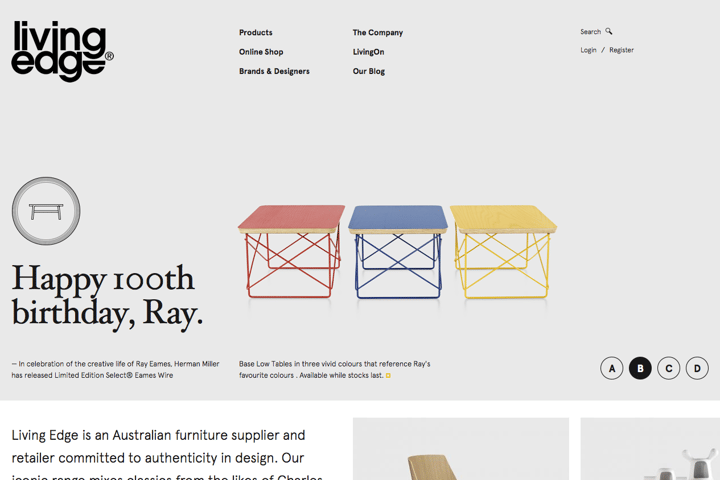The width and height of the screenshot is (720, 480).
Task: Click the Login link
Action: point(588,50)
